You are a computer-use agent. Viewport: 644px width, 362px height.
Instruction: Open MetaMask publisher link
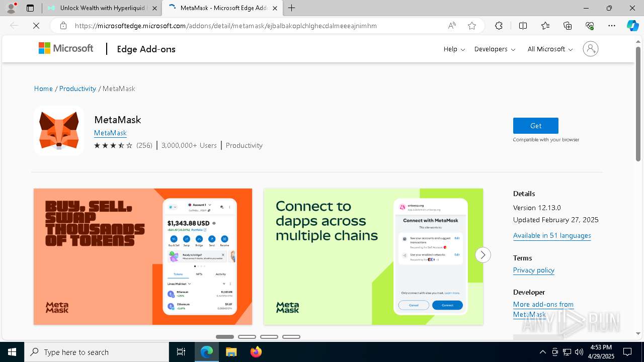pos(110,133)
